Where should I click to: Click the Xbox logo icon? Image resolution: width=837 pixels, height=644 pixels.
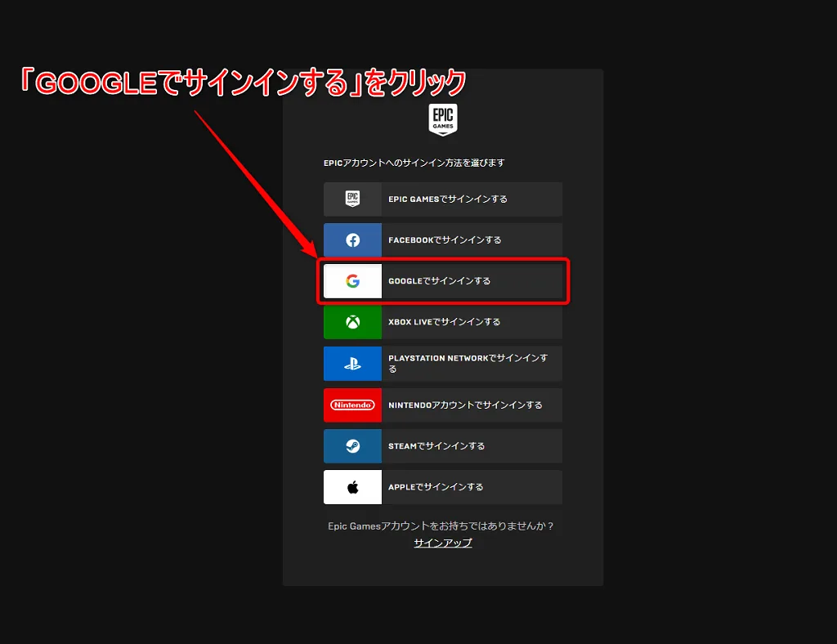(352, 322)
